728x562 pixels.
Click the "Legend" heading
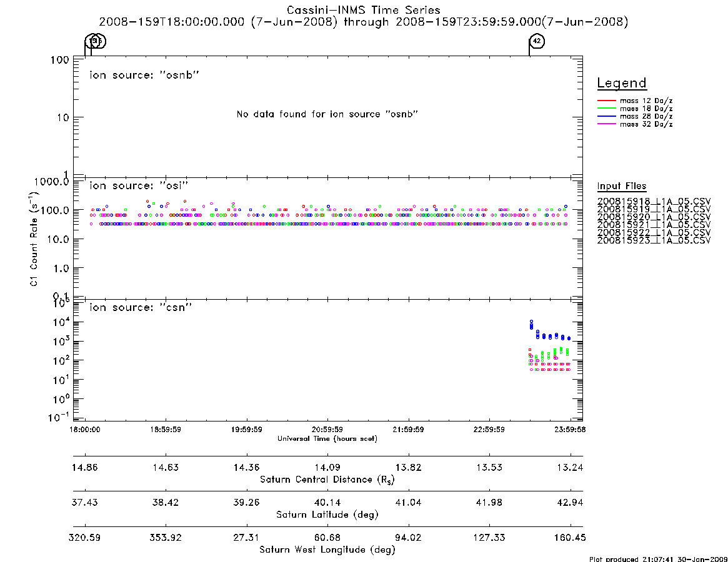click(x=622, y=83)
